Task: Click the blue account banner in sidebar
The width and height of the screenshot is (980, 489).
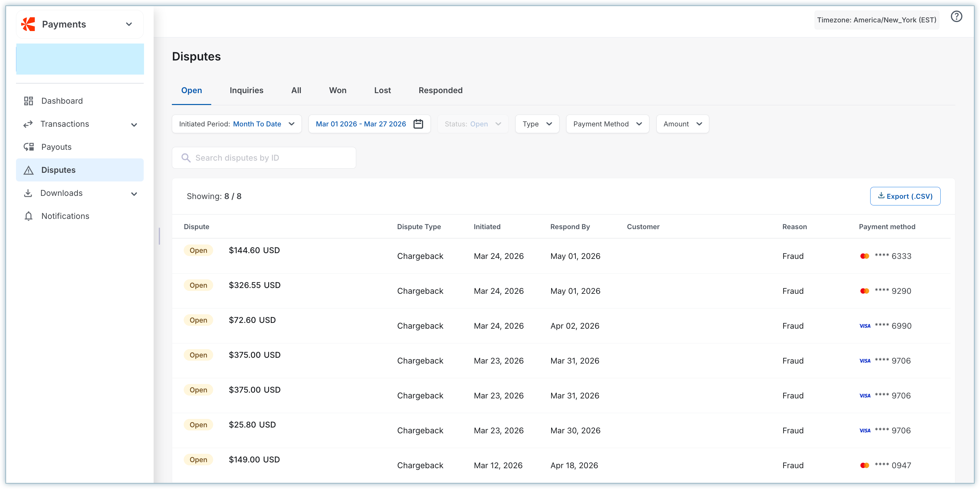Action: 80,59
